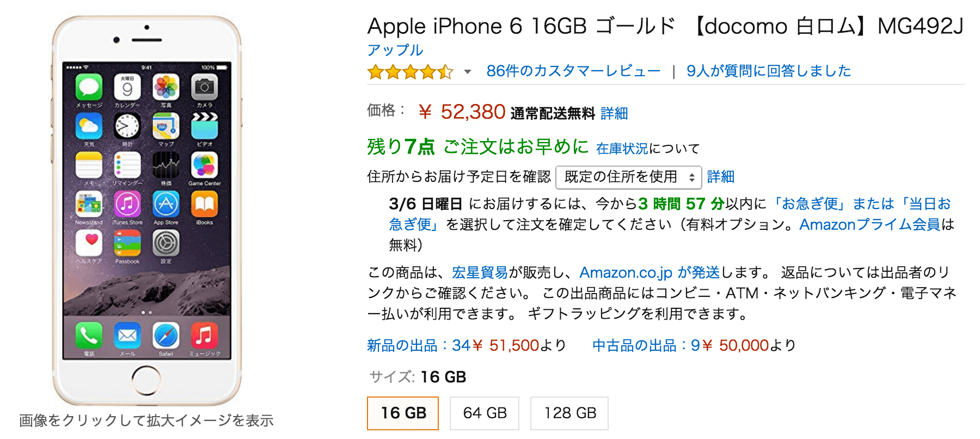Click 詳細 link next to shipping price
The image size is (980, 439).
(x=614, y=113)
